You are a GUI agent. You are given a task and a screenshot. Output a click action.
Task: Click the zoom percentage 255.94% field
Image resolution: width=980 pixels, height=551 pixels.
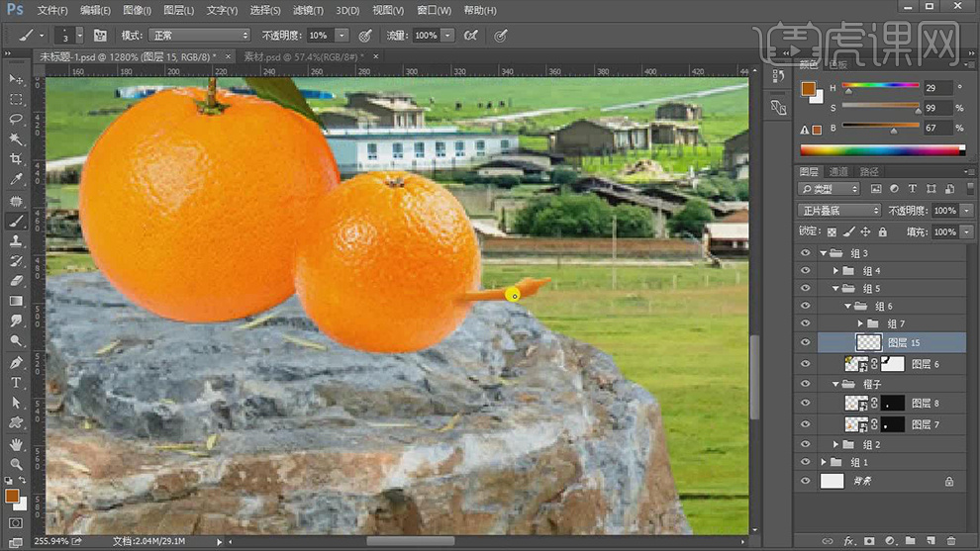tap(50, 541)
